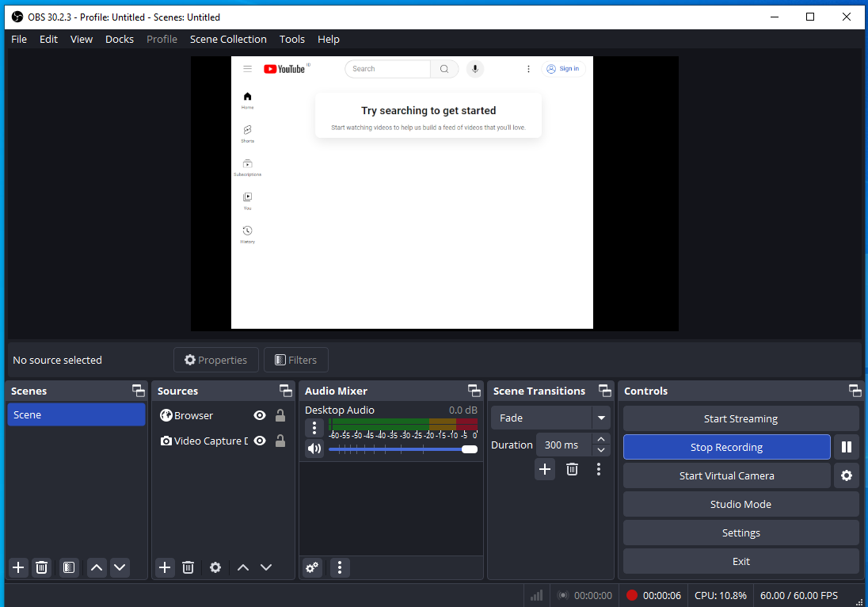Start the Virtual Camera
The image size is (868, 607).
pyautogui.click(x=727, y=475)
